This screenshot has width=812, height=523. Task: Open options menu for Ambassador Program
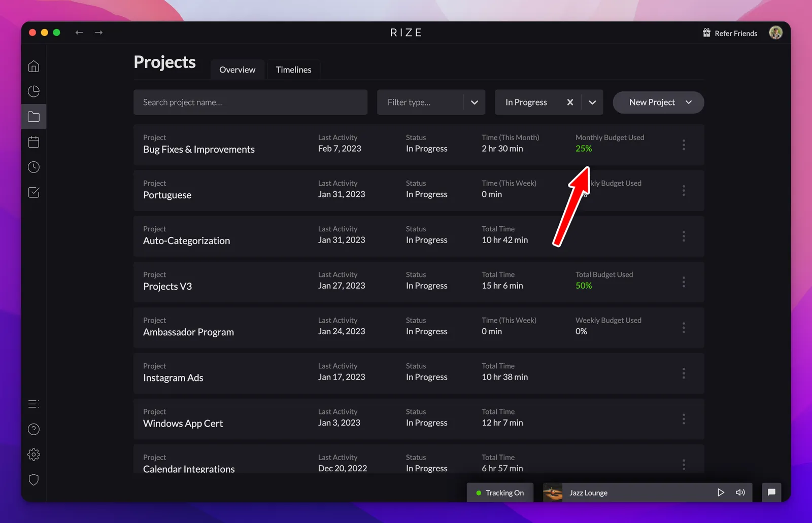coord(684,328)
